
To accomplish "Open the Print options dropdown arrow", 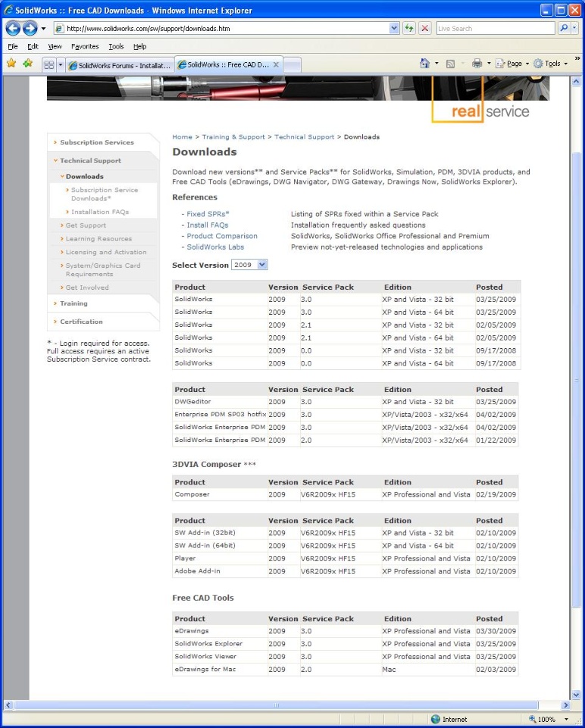I will 489,64.
